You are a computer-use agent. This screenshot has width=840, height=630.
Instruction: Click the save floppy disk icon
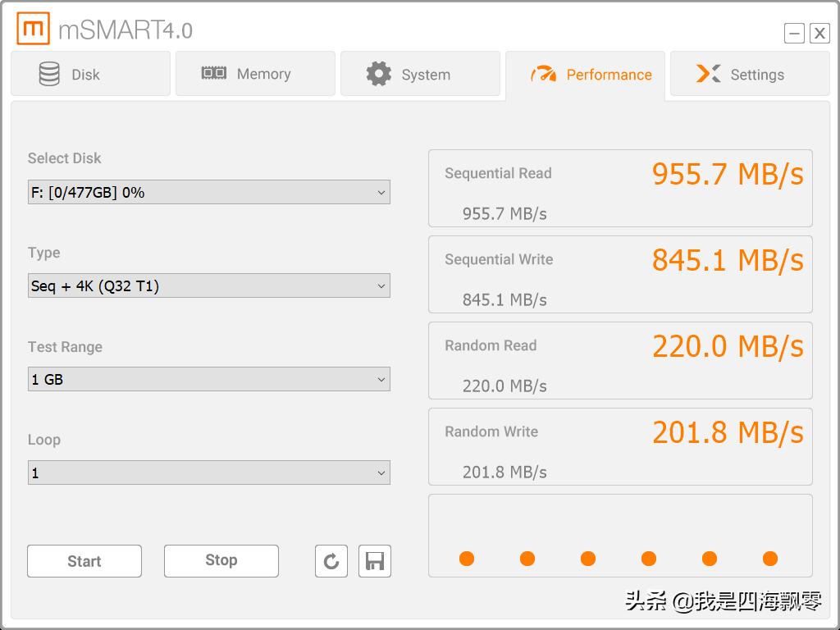tap(375, 561)
